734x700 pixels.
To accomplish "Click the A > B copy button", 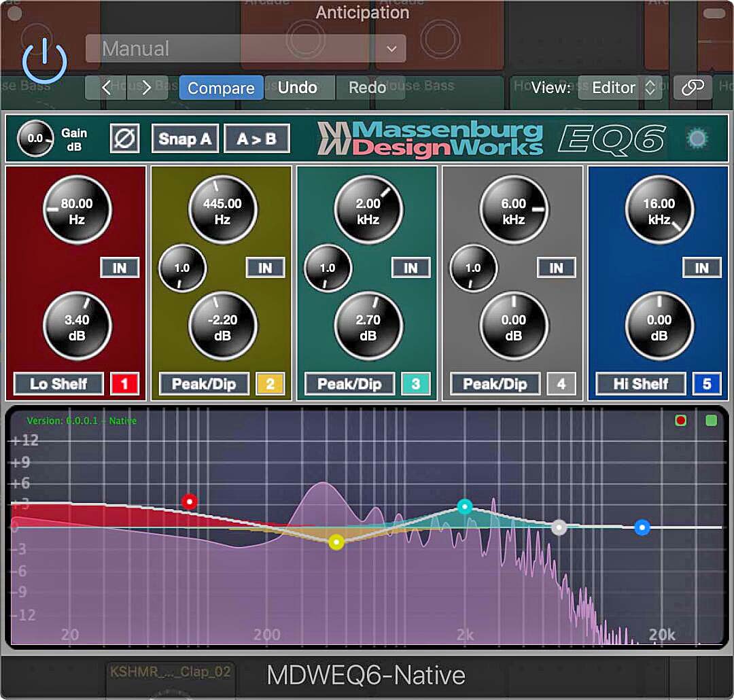I will pos(256,139).
